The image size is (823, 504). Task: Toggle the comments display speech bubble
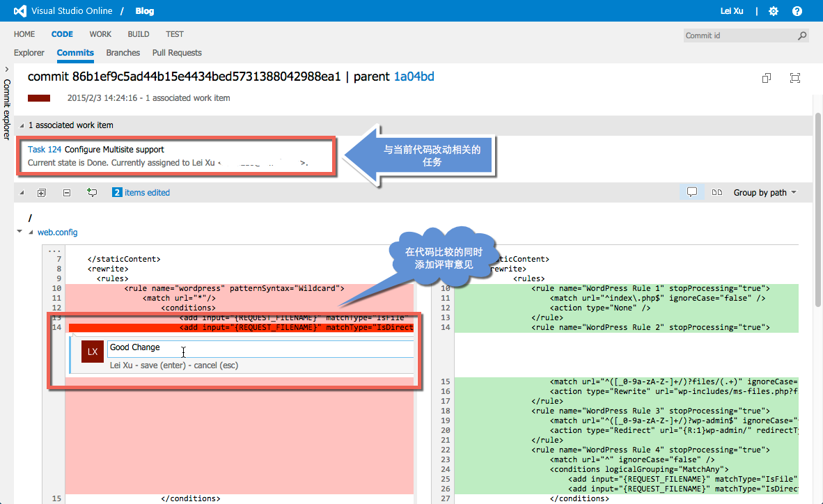(692, 192)
